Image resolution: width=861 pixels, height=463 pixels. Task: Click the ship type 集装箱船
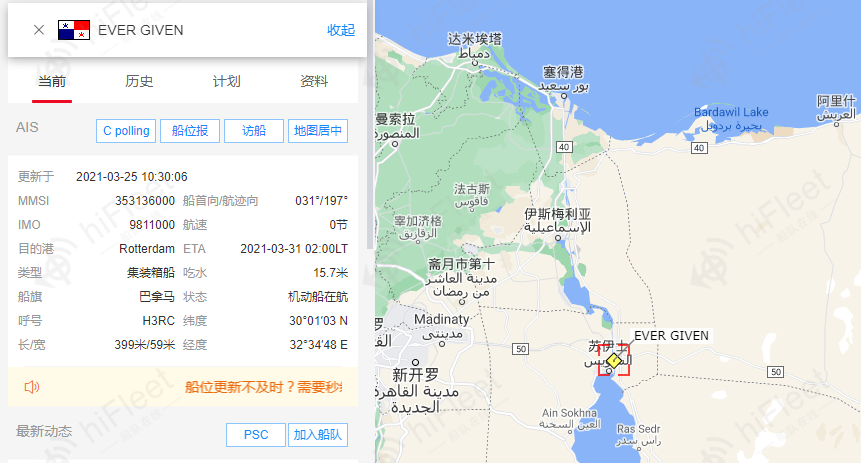click(x=151, y=273)
